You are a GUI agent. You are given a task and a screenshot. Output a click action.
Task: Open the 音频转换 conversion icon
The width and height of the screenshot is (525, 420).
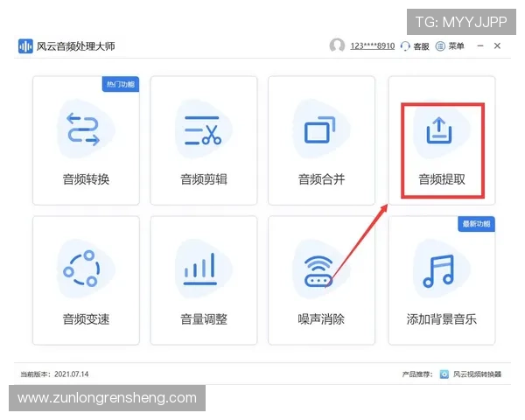[83, 129]
